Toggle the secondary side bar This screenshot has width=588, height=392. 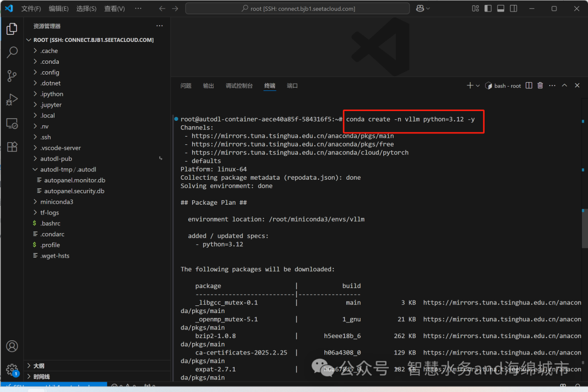[x=513, y=8]
